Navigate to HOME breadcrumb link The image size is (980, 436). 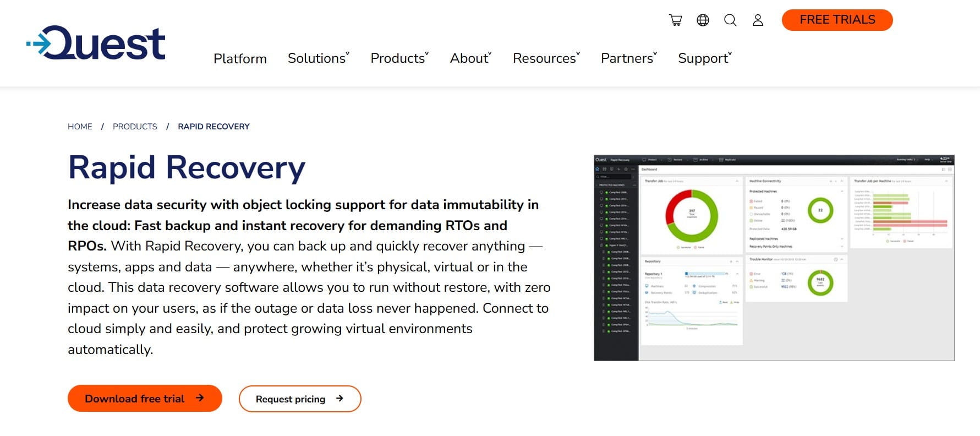[x=80, y=127]
